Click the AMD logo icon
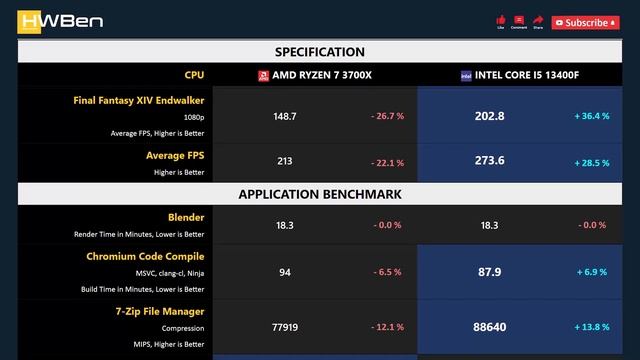 point(263,76)
